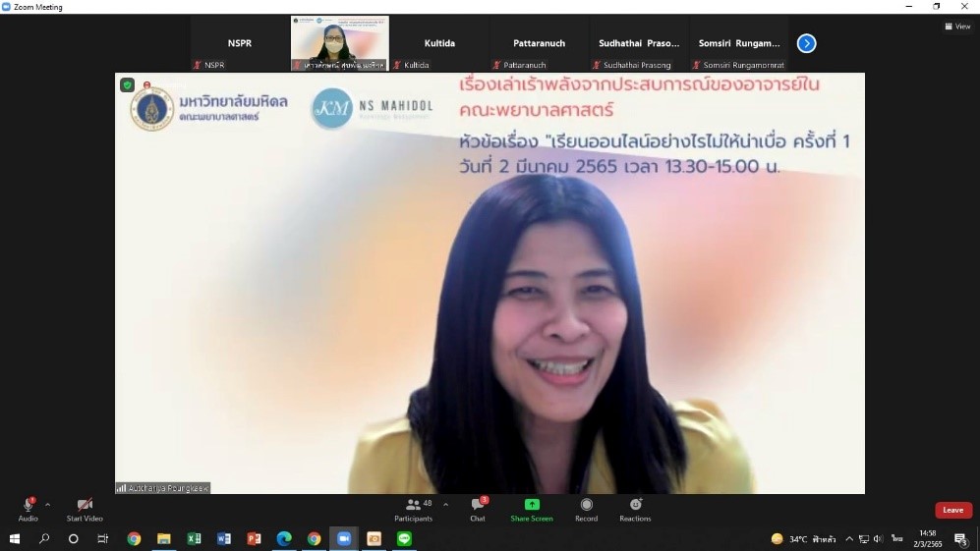Select the Sudhathai Prasong participant tile
This screenshot has height=551, width=980.
tap(639, 43)
